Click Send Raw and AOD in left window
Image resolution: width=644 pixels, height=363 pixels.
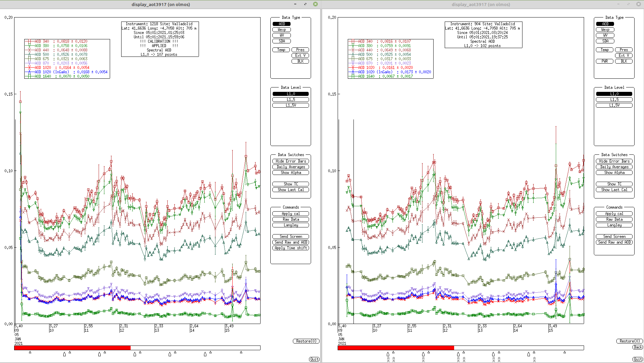pos(291,242)
